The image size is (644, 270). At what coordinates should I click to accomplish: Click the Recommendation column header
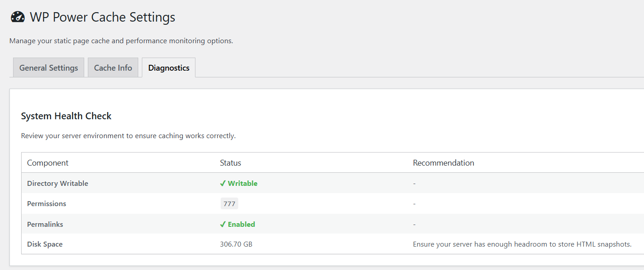(444, 163)
